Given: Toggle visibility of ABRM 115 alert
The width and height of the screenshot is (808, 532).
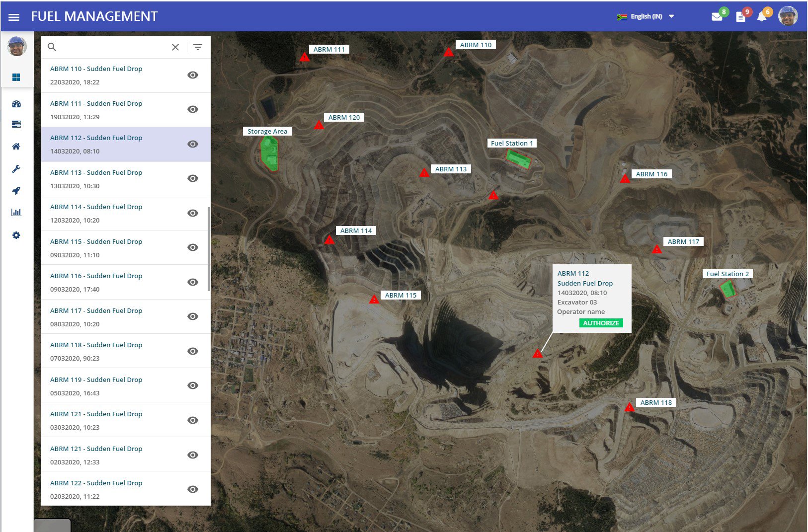Looking at the screenshot, I should (193, 247).
